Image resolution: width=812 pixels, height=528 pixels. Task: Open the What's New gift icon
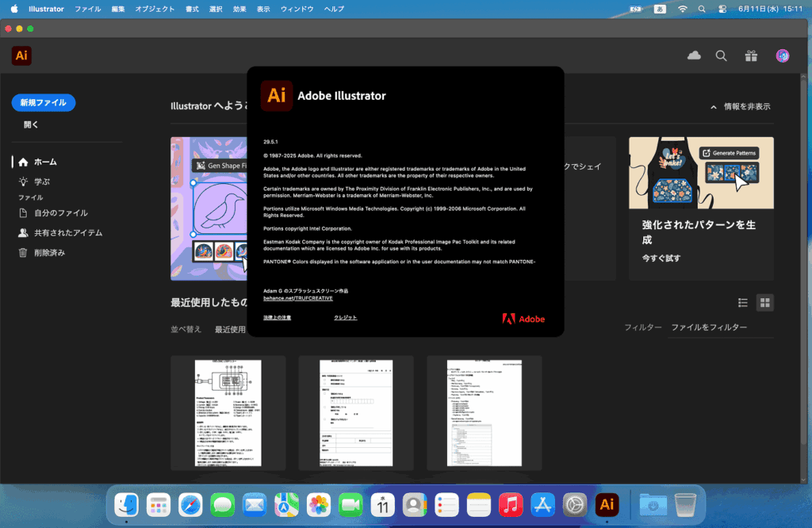pyautogui.click(x=751, y=55)
